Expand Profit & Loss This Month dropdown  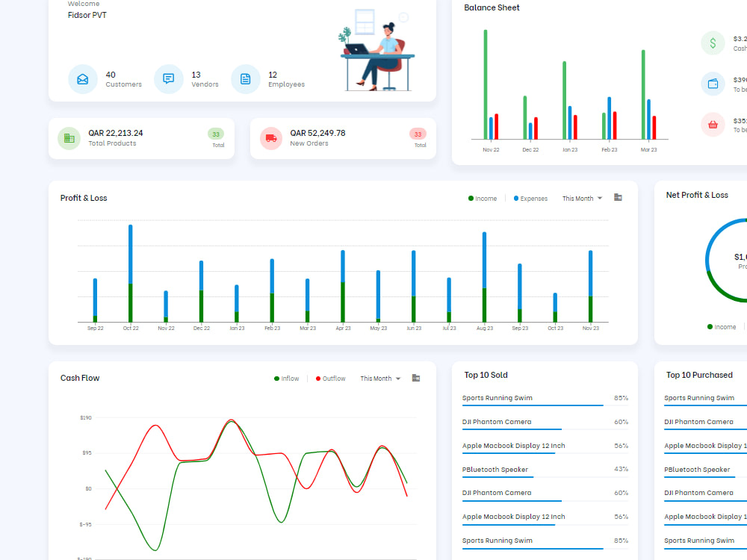point(582,199)
